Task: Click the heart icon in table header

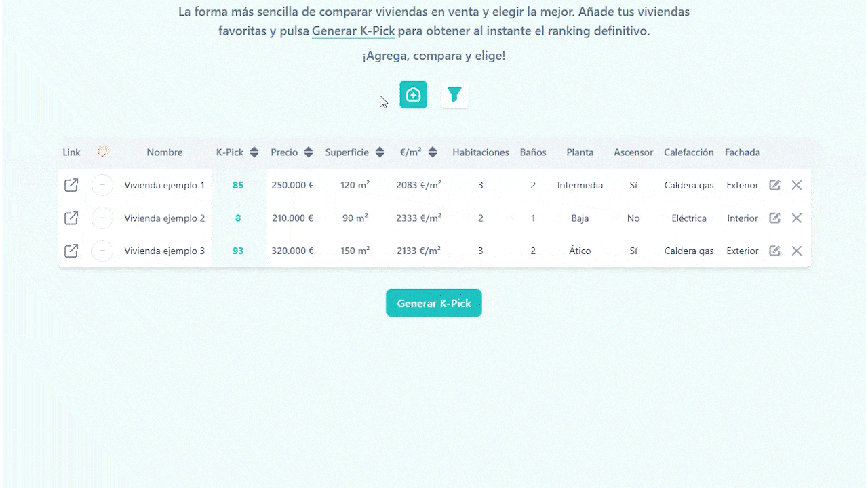Action: pos(102,152)
